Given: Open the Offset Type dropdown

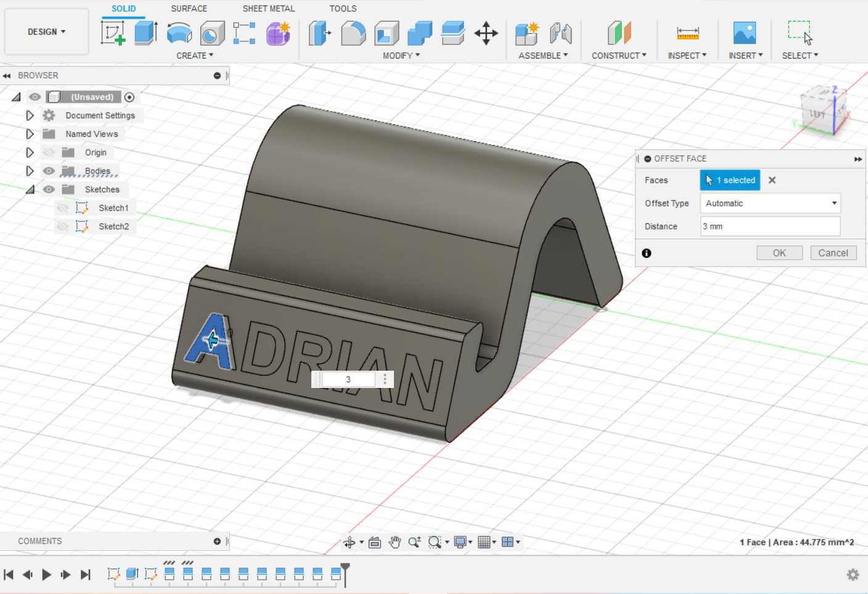Looking at the screenshot, I should coord(770,203).
